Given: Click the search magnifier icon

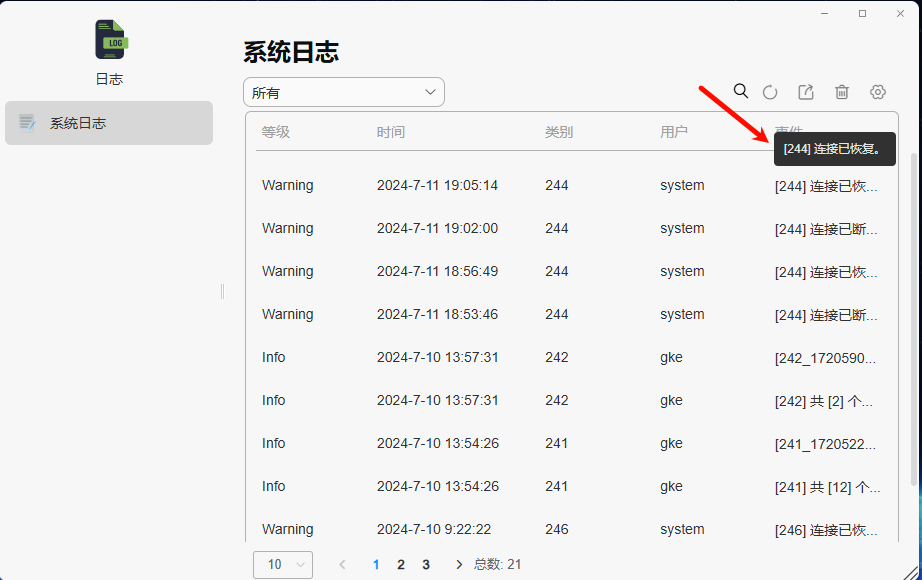Looking at the screenshot, I should (x=741, y=91).
